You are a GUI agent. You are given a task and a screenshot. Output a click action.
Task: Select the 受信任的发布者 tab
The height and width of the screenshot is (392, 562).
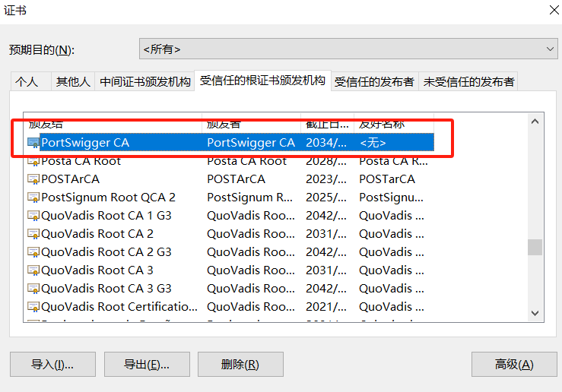(x=374, y=82)
